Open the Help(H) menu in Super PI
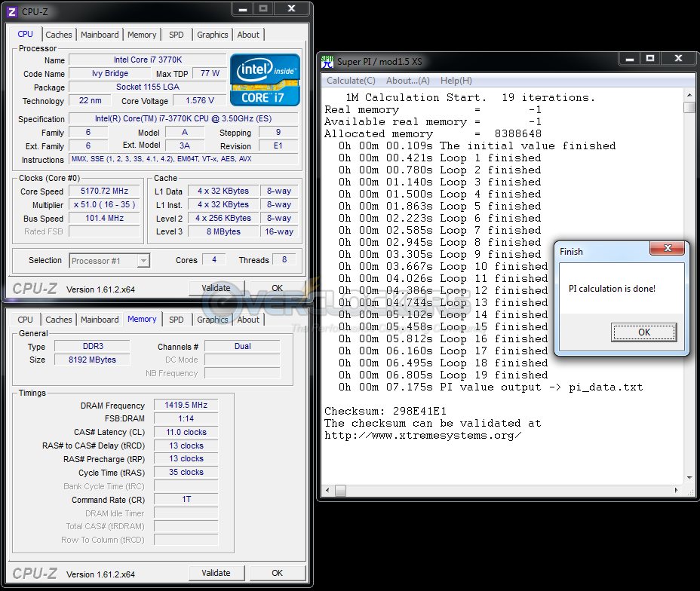Screen dimensions: 700x591 tap(456, 81)
